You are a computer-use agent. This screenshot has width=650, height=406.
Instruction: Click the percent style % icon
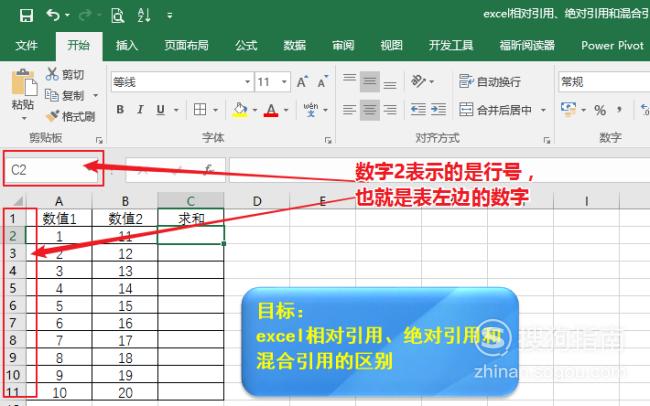click(600, 110)
